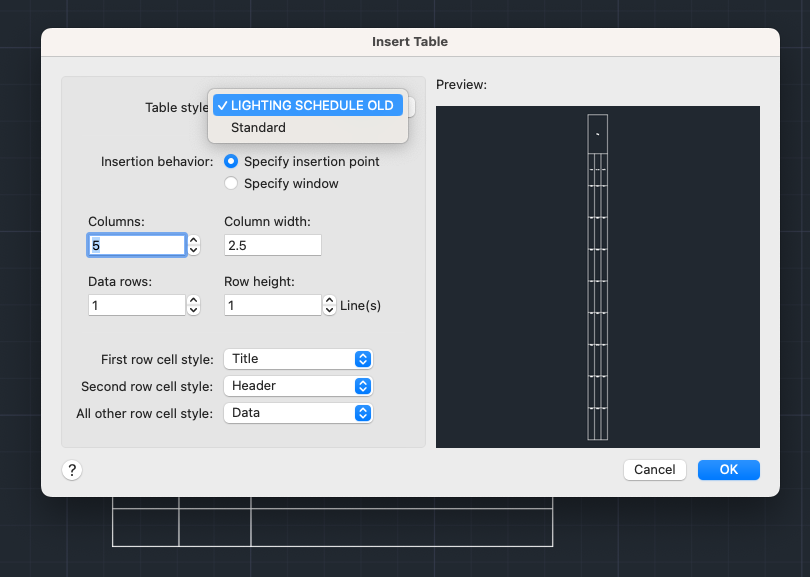The width and height of the screenshot is (810, 577).
Task: Edit the Columns input field
Action: click(x=136, y=244)
